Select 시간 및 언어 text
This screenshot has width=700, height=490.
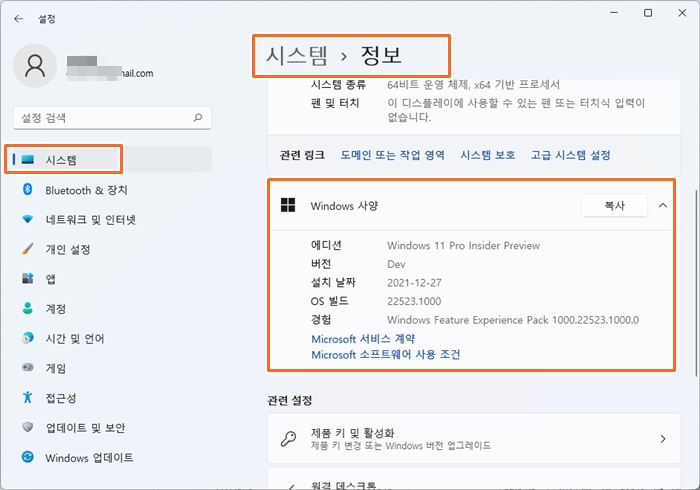(75, 339)
